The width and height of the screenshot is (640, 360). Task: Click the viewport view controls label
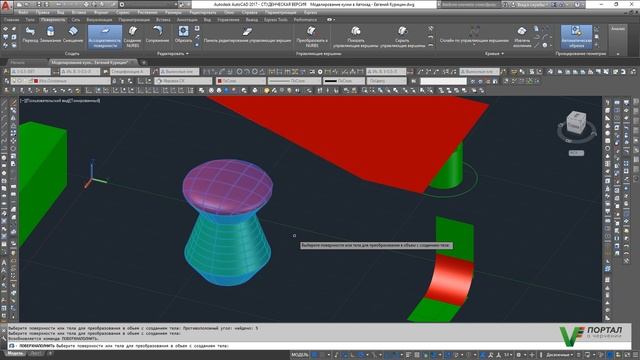click(x=60, y=100)
